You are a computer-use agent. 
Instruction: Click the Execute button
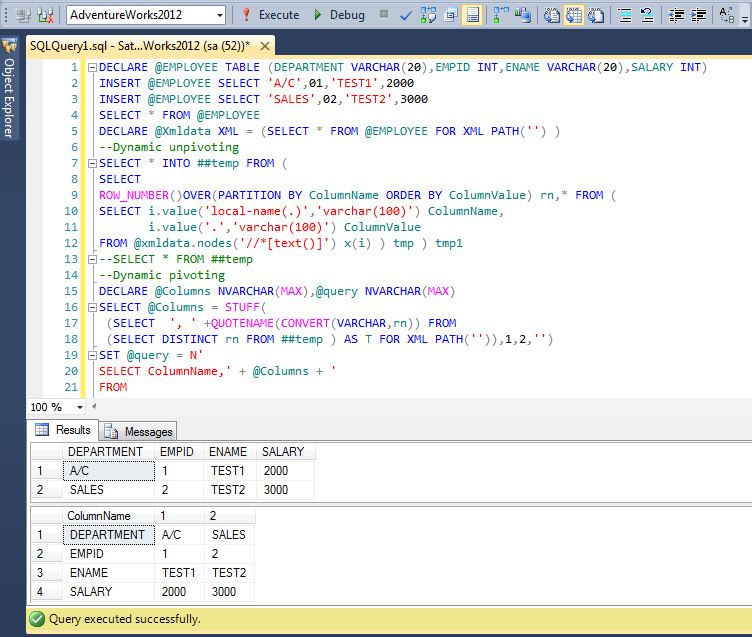tap(270, 15)
